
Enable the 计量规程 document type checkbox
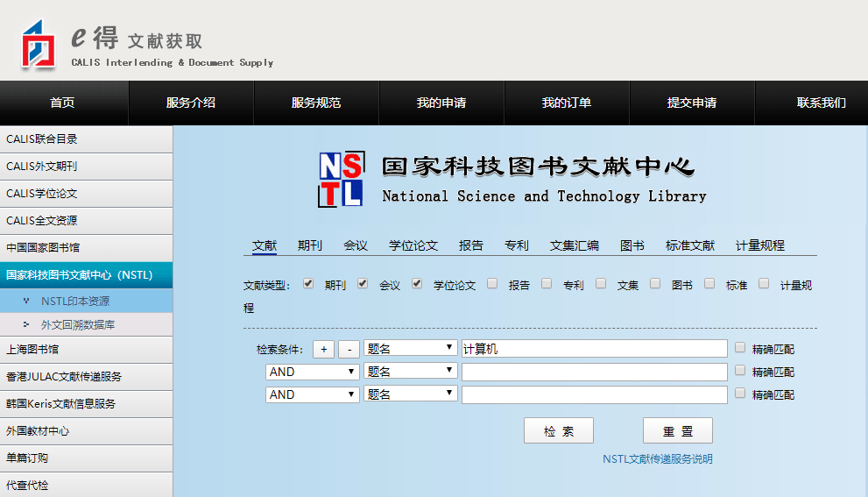[x=764, y=284]
